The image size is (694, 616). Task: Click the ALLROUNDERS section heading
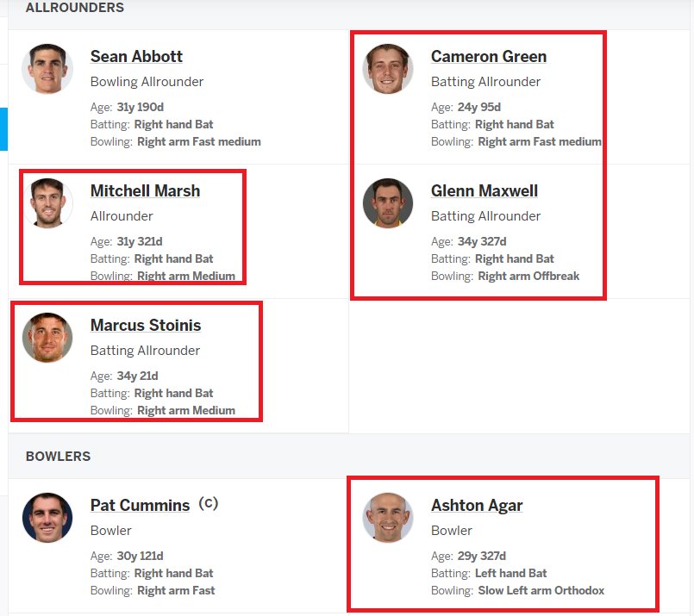point(75,8)
